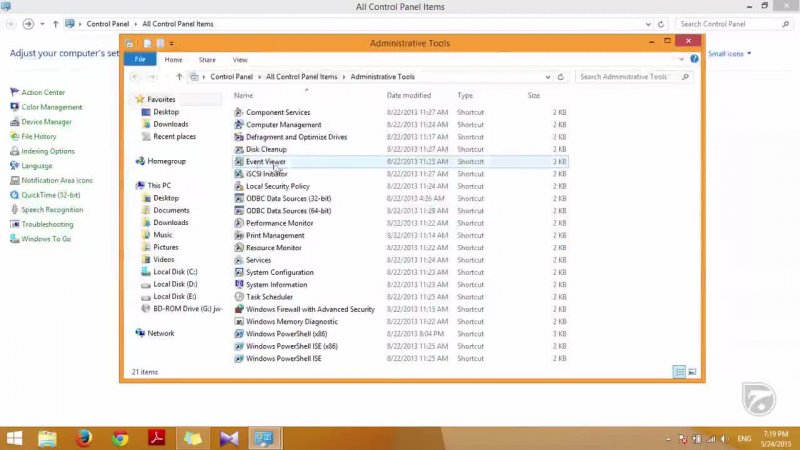Open the View by Small icons dropdown
This screenshot has width=800, height=450.
(x=729, y=53)
